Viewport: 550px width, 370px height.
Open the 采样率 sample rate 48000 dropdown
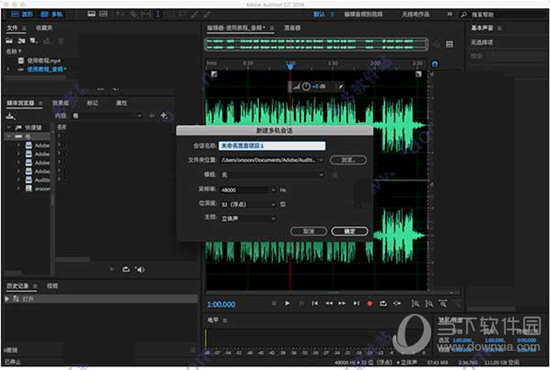pyautogui.click(x=248, y=190)
